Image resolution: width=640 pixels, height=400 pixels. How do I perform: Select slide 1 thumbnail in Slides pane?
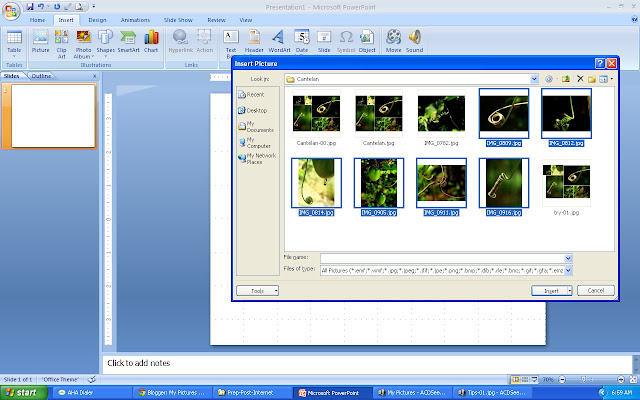53,116
